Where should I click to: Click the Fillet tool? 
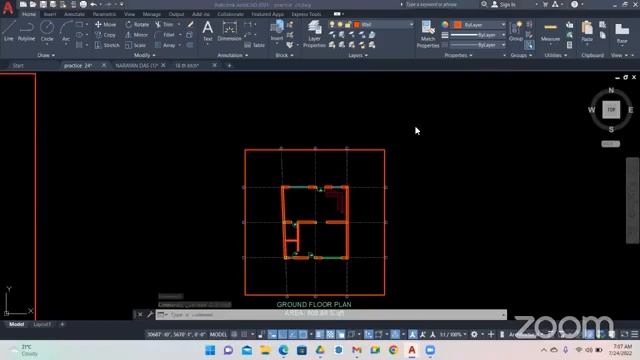coord(165,35)
